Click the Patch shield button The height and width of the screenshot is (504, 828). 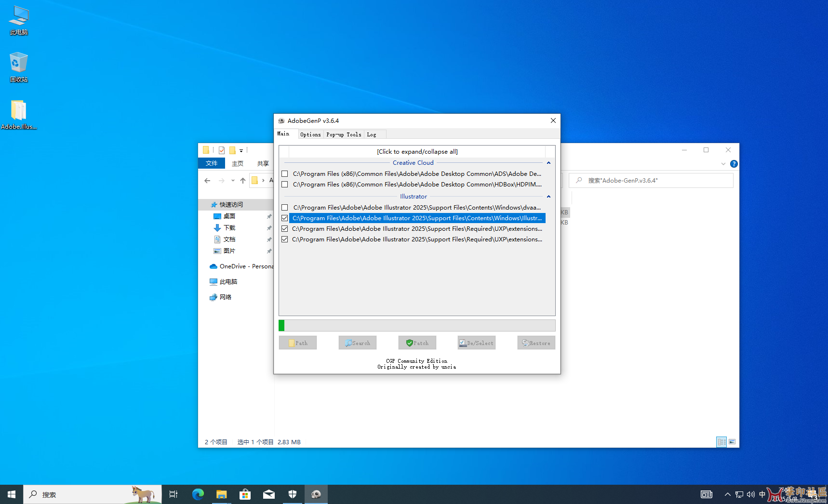pos(417,343)
